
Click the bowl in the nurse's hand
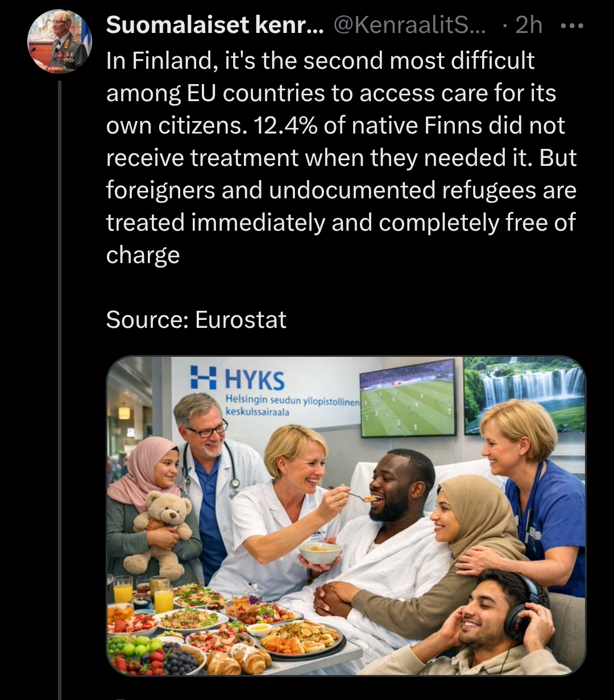[320, 552]
